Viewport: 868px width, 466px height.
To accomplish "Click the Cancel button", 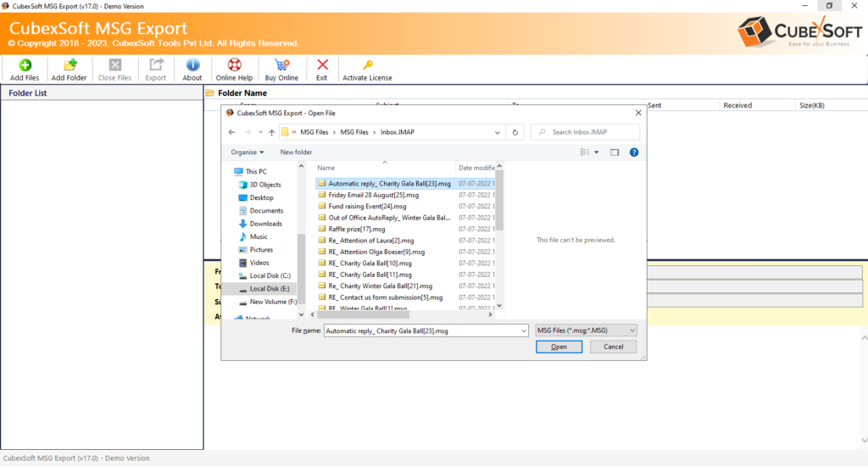I will (614, 347).
